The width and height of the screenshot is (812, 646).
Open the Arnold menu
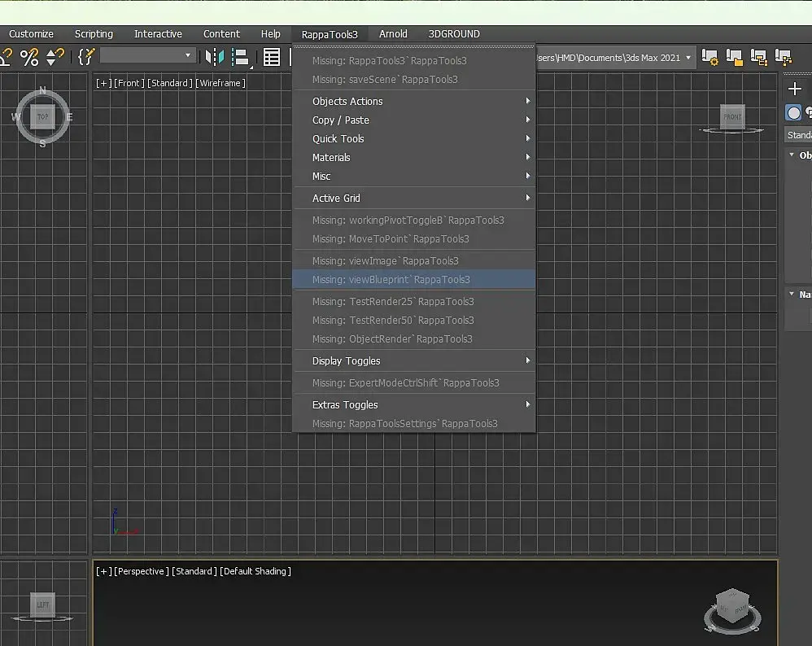(x=393, y=33)
